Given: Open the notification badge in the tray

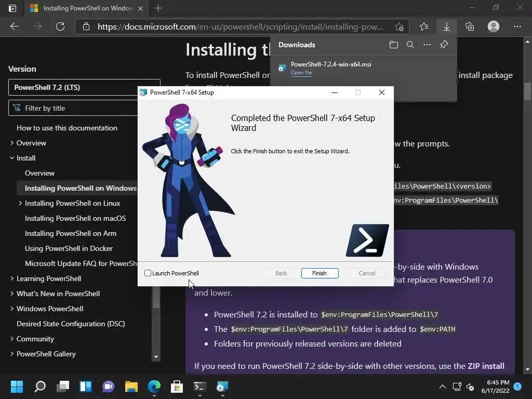Looking at the screenshot, I should coord(517,386).
